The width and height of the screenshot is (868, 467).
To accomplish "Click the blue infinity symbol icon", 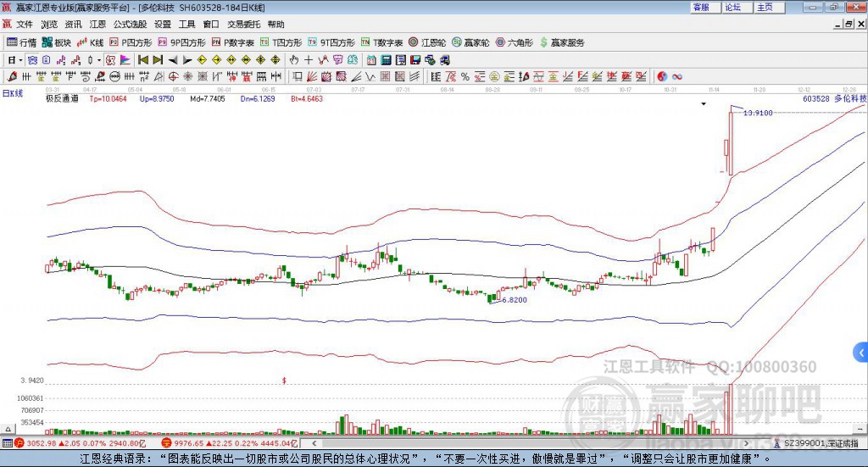I will click(x=677, y=77).
